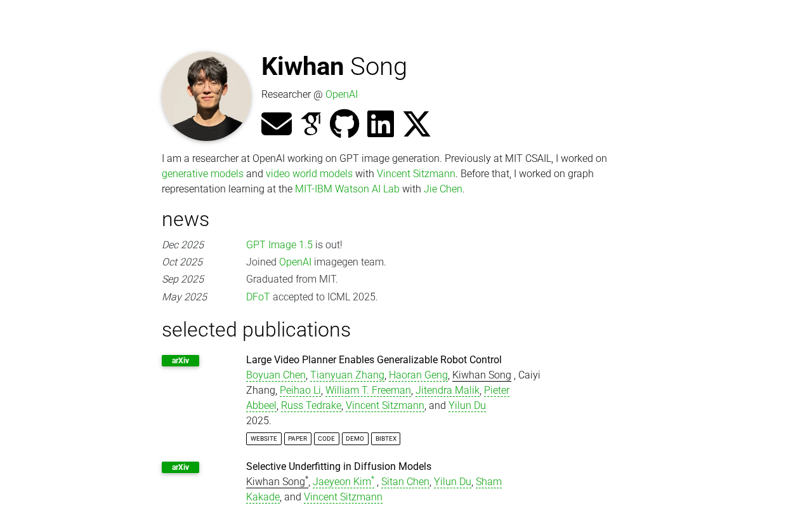
Task: Follow the OpenAI link under the name
Action: click(x=341, y=95)
